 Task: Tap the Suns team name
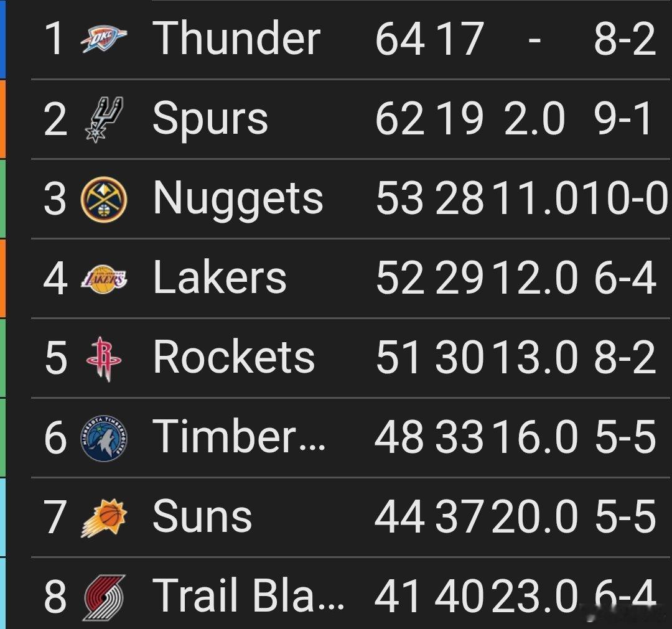pyautogui.click(x=202, y=517)
